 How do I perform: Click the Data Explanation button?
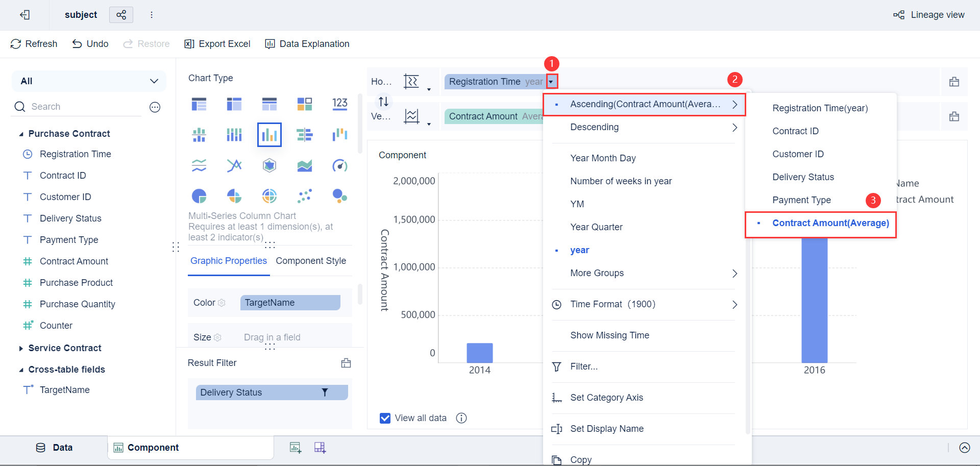pyautogui.click(x=307, y=44)
